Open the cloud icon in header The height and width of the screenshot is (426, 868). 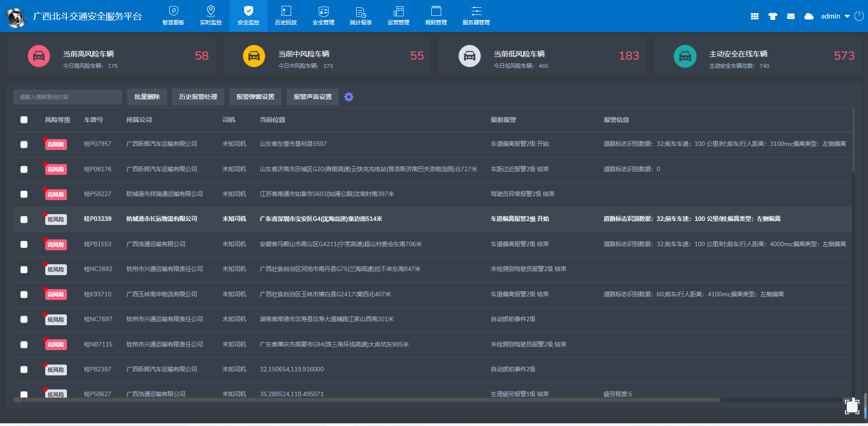(x=809, y=16)
